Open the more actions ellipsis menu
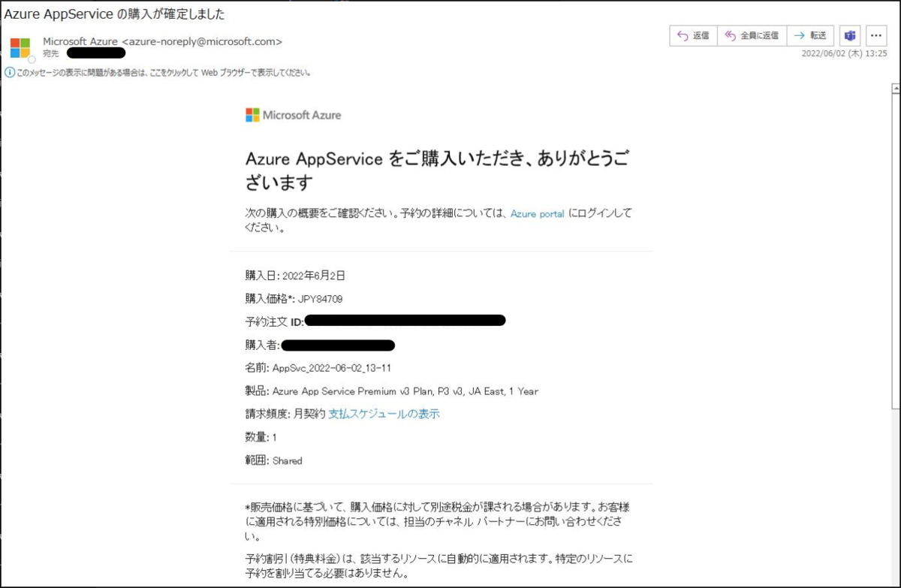This screenshot has height=588, width=901. click(x=877, y=35)
